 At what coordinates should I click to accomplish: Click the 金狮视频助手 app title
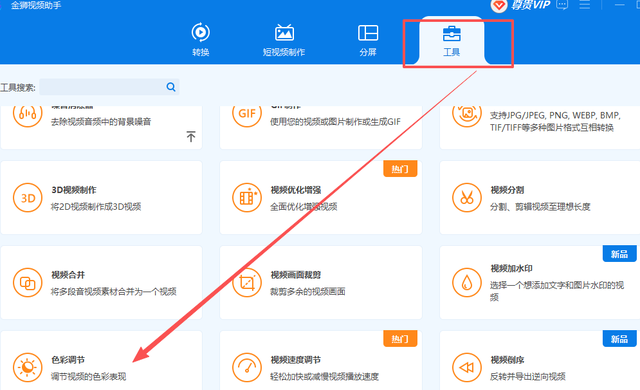coord(36,5)
